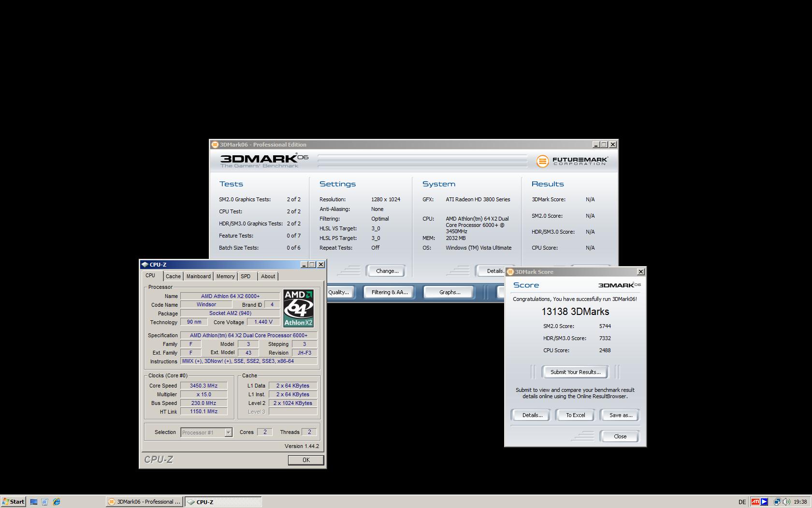Minimize the CPU-Z window
This screenshot has height=508, width=812.
pos(304,265)
